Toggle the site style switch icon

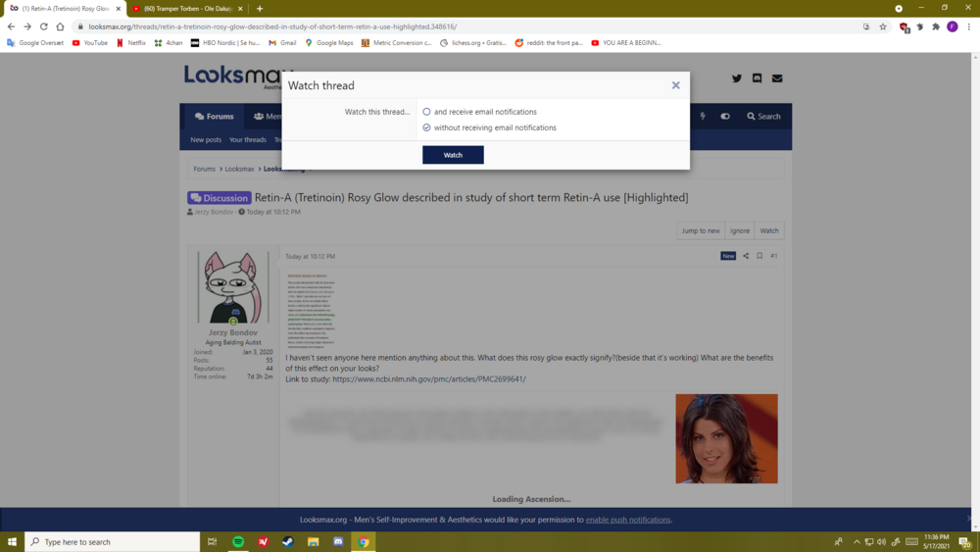click(x=725, y=117)
